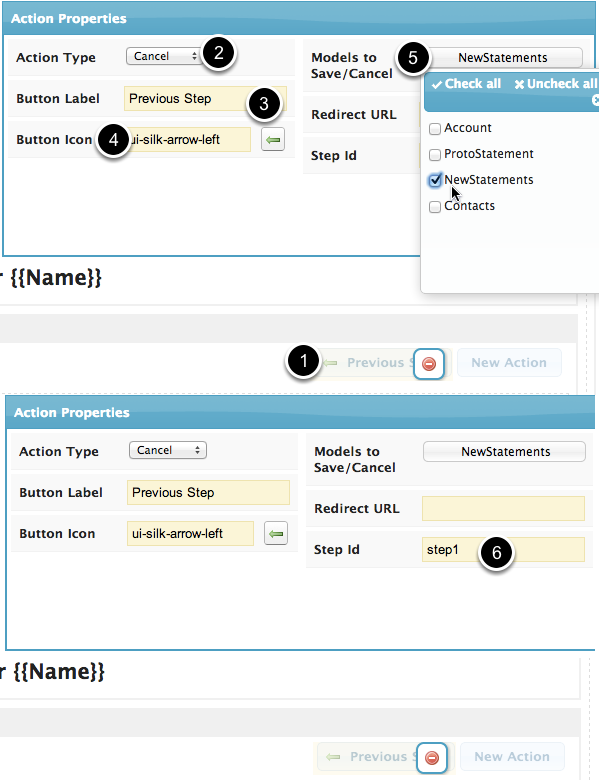Collapse the top NewStatements models selector
599x780 pixels.
[x=502, y=58]
